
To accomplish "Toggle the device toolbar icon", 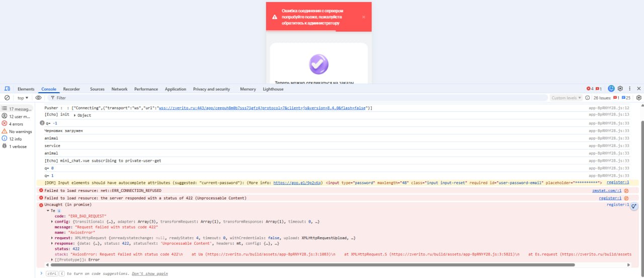I will pos(8,89).
